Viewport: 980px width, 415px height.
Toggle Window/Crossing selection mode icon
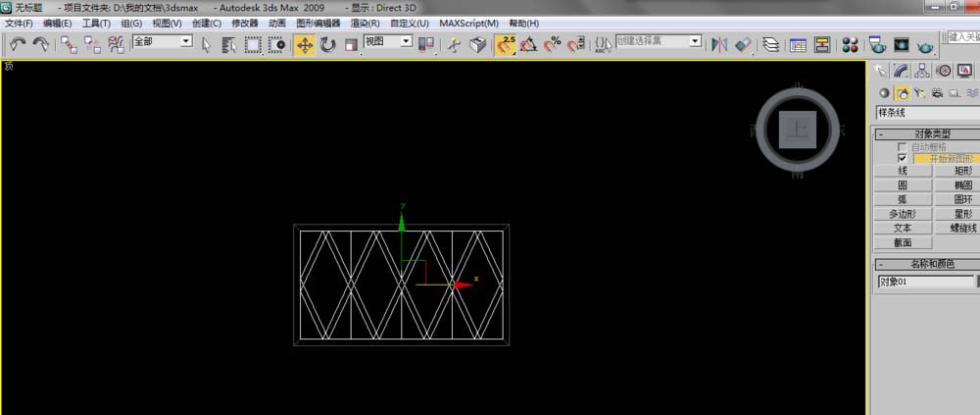coord(277,44)
